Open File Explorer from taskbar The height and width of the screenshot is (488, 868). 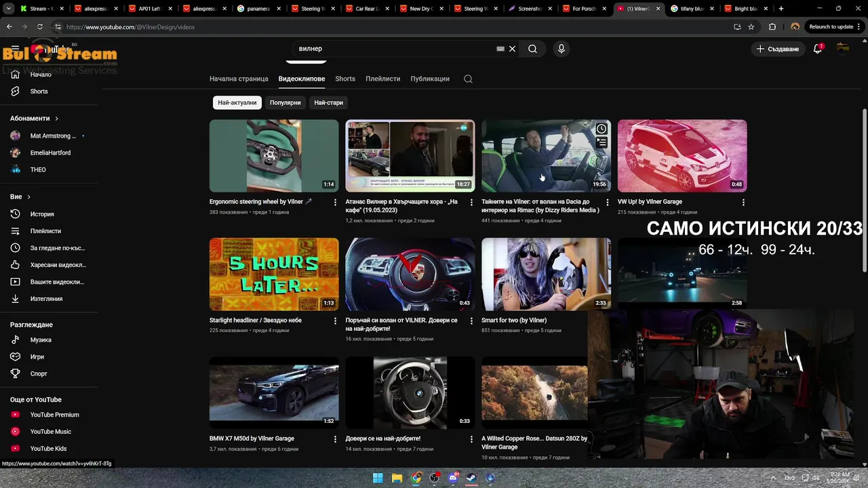coord(397,478)
